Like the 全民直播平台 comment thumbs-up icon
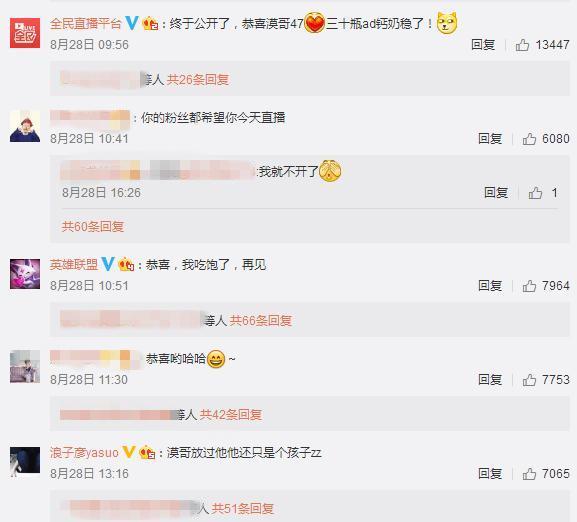The image size is (577, 522). click(522, 45)
